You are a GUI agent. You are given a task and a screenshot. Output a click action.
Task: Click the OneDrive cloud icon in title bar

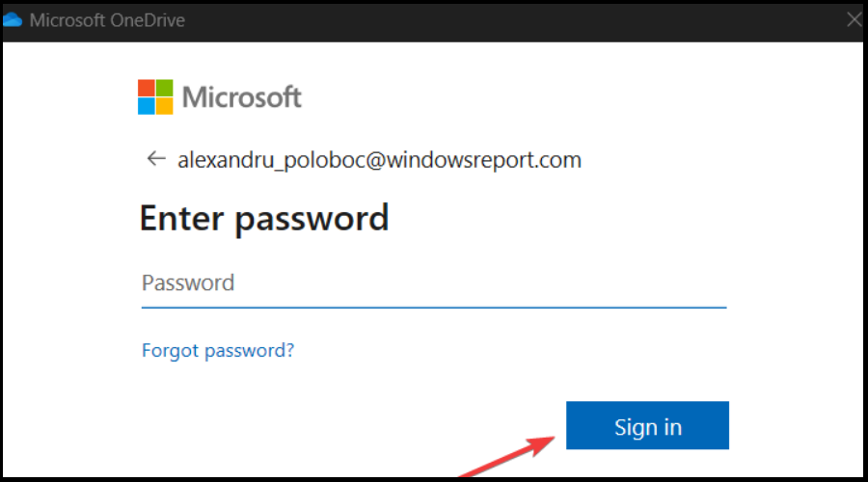pyautogui.click(x=13, y=20)
